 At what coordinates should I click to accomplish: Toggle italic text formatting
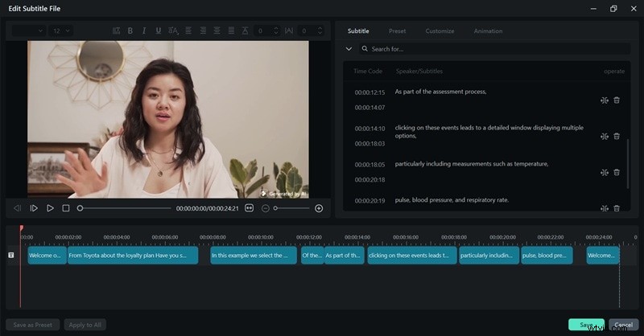pos(144,31)
